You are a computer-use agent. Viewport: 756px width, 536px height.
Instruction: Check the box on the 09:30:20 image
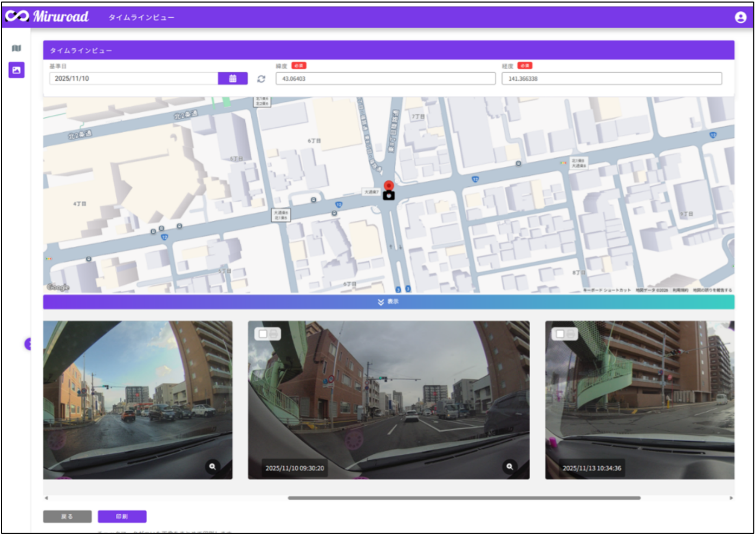(263, 334)
